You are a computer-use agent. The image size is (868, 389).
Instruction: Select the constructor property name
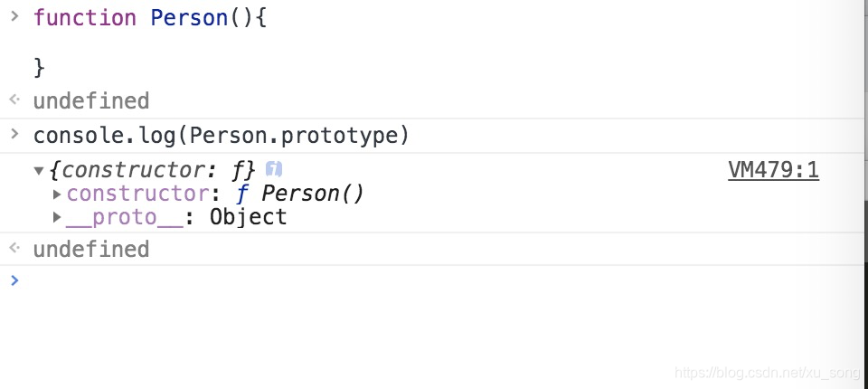click(x=137, y=194)
